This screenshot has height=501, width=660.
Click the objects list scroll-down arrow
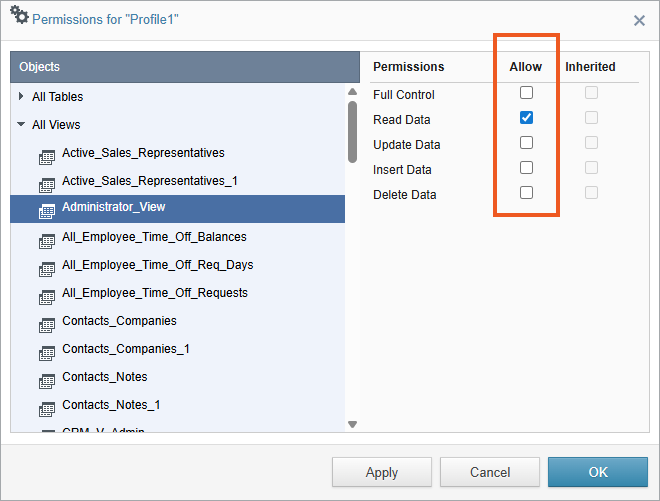point(353,424)
